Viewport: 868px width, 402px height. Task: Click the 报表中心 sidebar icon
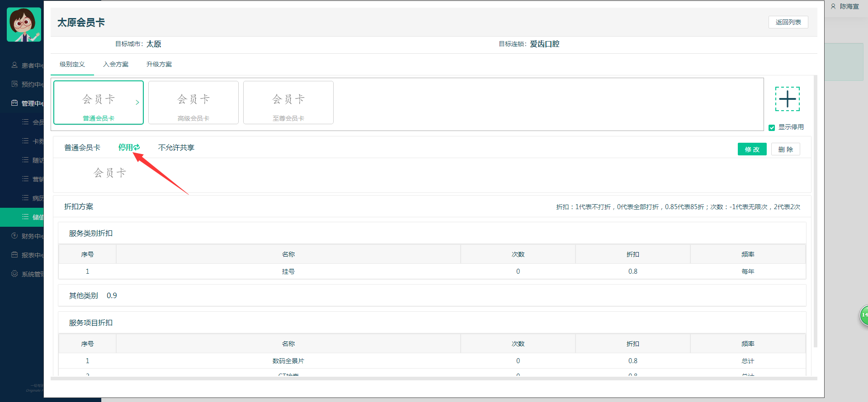(x=14, y=255)
